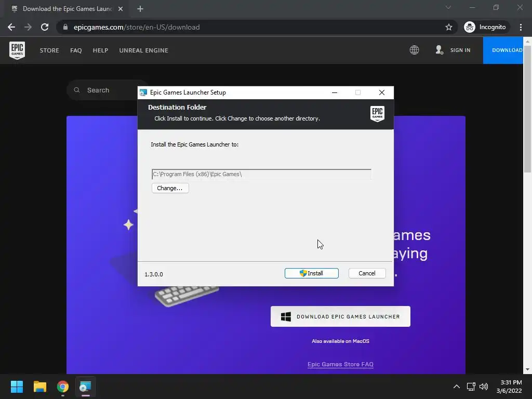Screen dimensions: 532x399
Task: Click the installer icon in the taskbar
Action: click(86, 387)
